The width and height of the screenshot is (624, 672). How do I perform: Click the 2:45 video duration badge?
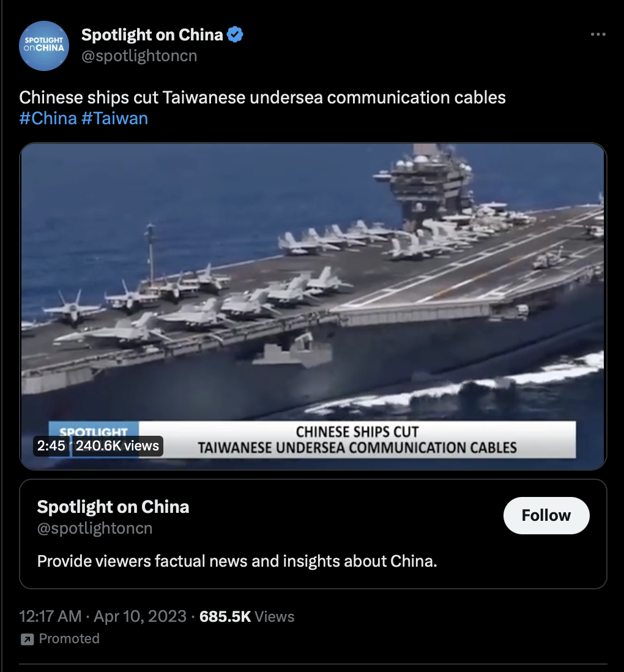[x=51, y=446]
